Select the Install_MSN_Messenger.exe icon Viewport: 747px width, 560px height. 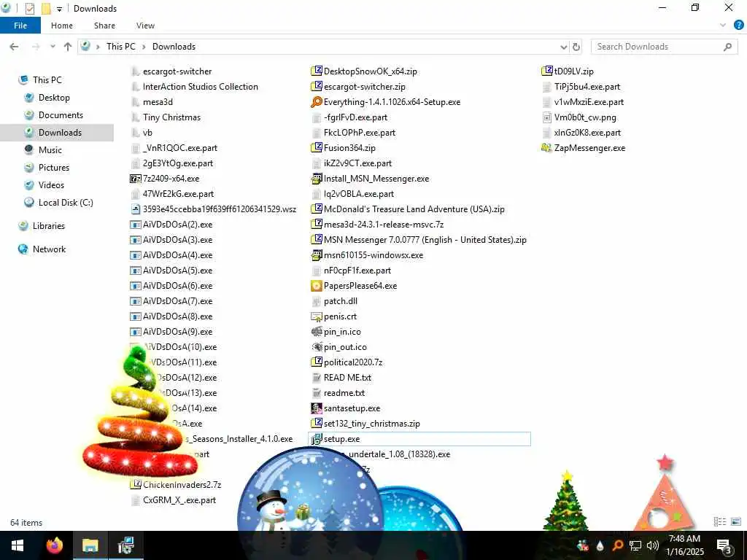pyautogui.click(x=317, y=179)
